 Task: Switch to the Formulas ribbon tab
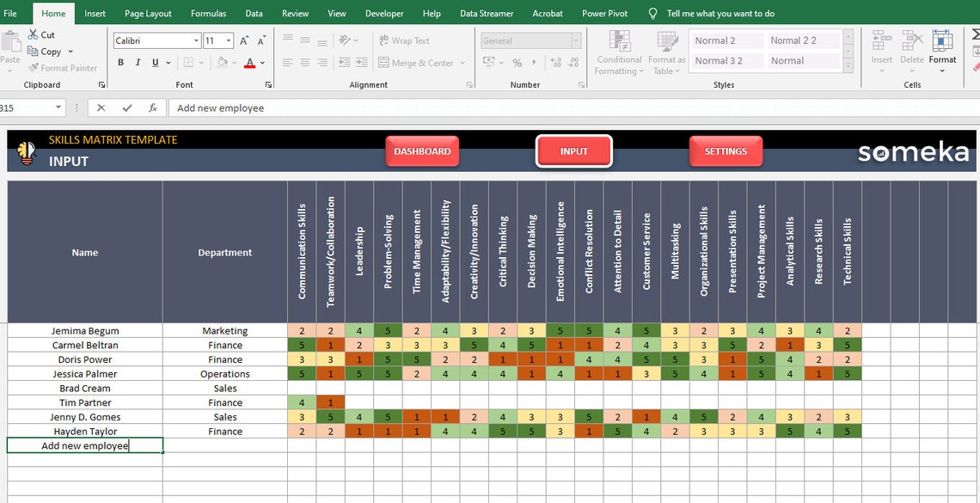click(208, 13)
